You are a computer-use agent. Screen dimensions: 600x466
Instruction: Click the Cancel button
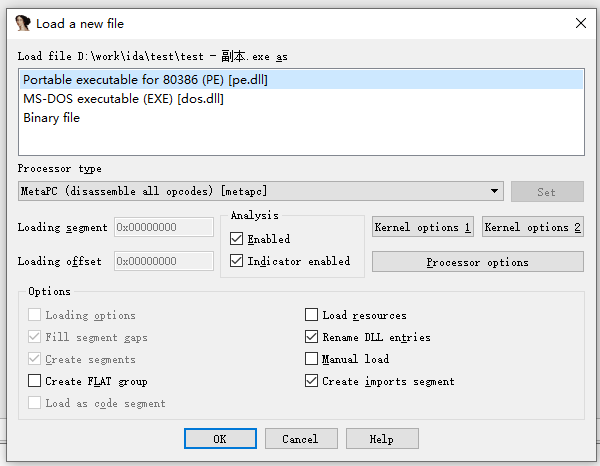(x=301, y=438)
